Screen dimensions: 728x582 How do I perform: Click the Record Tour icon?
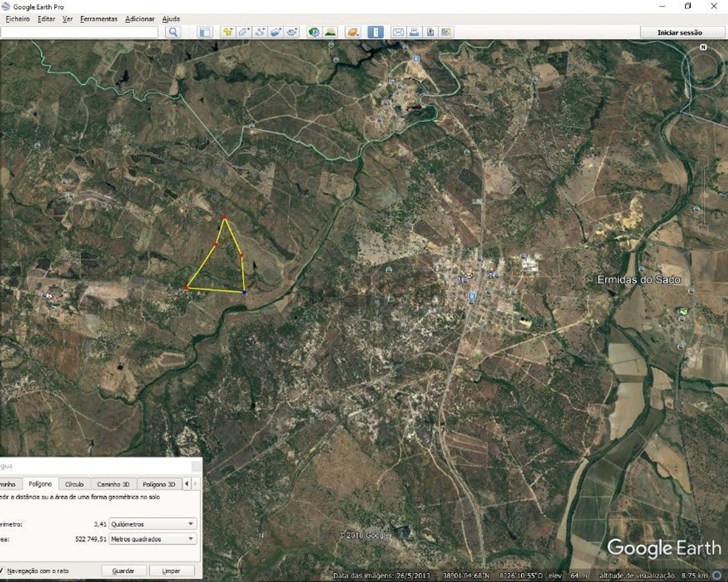click(292, 32)
